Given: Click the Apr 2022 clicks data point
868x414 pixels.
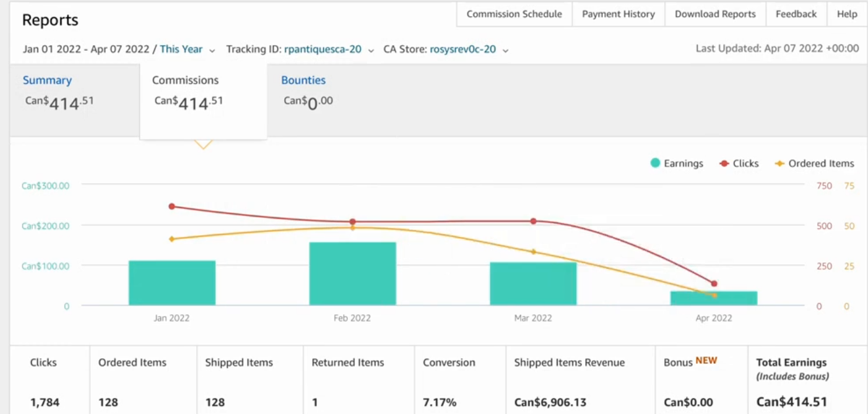Looking at the screenshot, I should pyautogui.click(x=714, y=283).
